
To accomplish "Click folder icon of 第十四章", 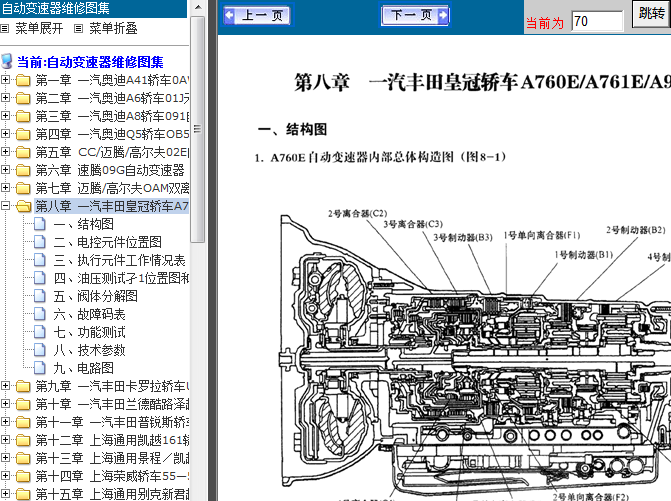I will (x=23, y=476).
